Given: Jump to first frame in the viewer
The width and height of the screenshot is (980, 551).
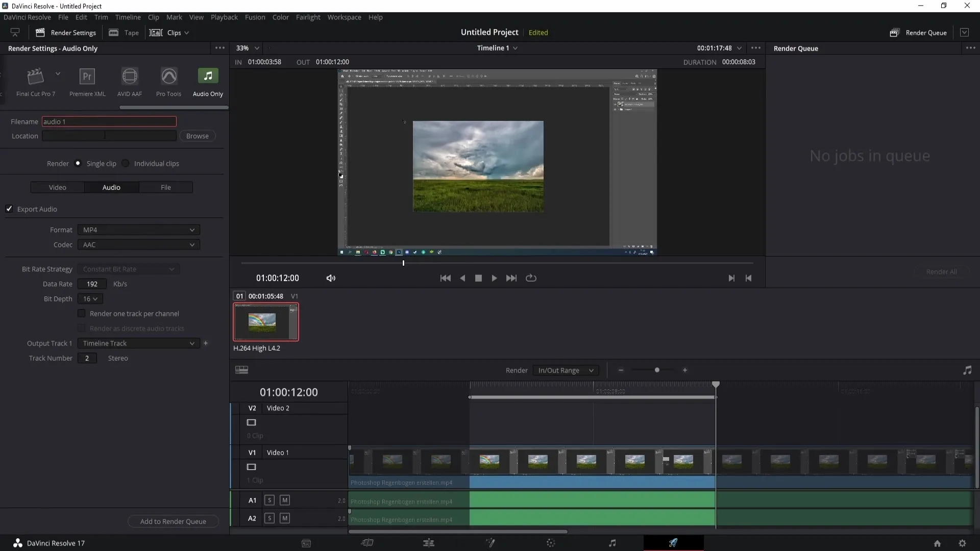Looking at the screenshot, I should tap(445, 278).
